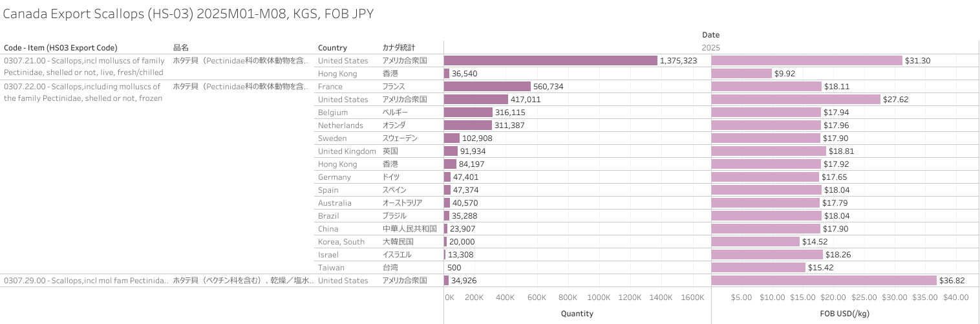Click the 'Quantity' axis title
The height and width of the screenshot is (324, 980).
click(x=577, y=314)
